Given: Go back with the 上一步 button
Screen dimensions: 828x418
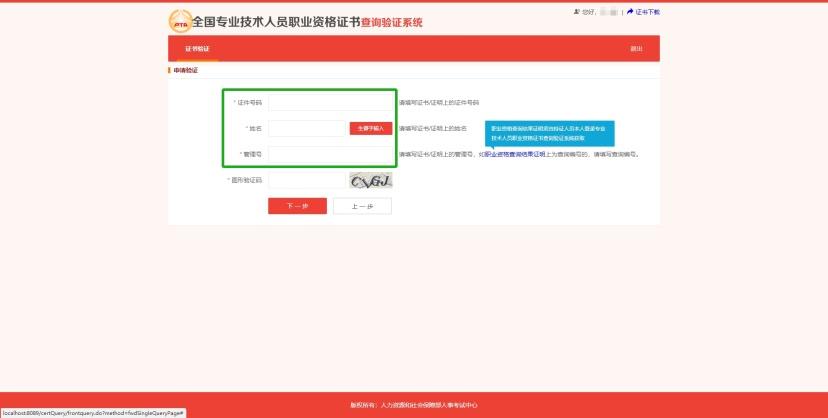Looking at the screenshot, I should [x=362, y=206].
